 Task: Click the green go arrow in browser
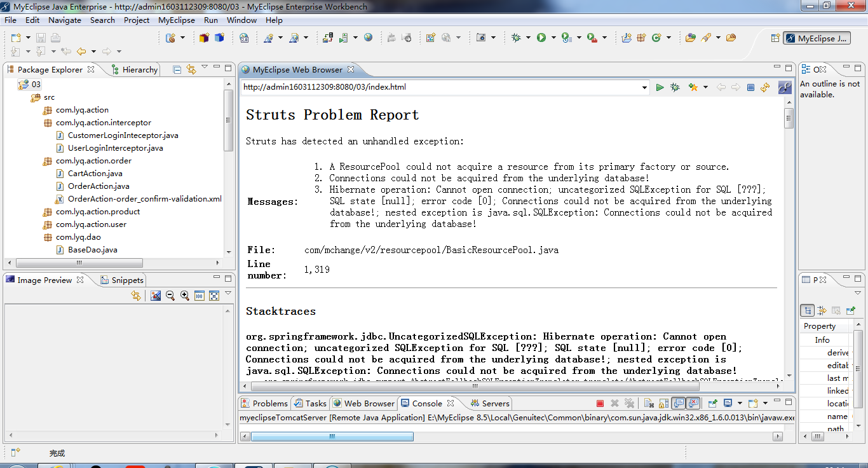pyautogui.click(x=660, y=87)
